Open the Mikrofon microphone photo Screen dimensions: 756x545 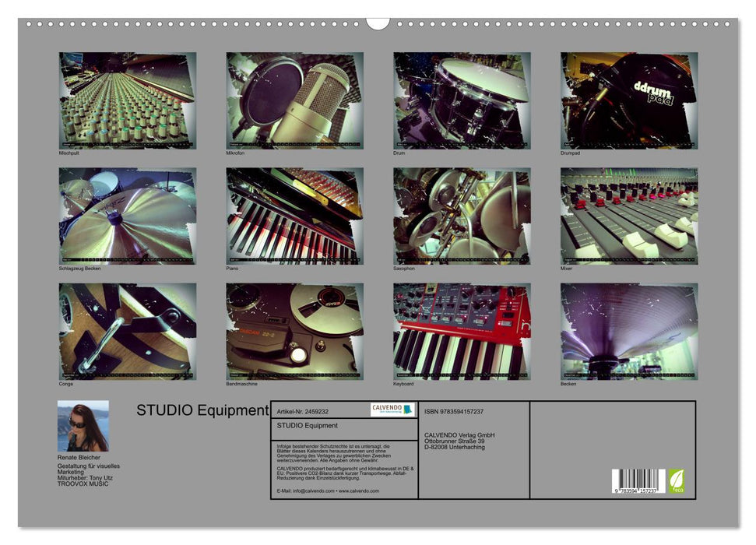pyautogui.click(x=294, y=100)
